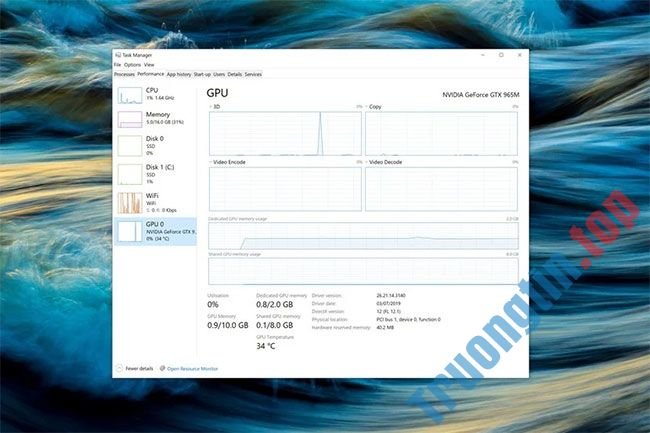Click the Copy engine usage graph
Screen dimensions: 650x433
coord(441,133)
